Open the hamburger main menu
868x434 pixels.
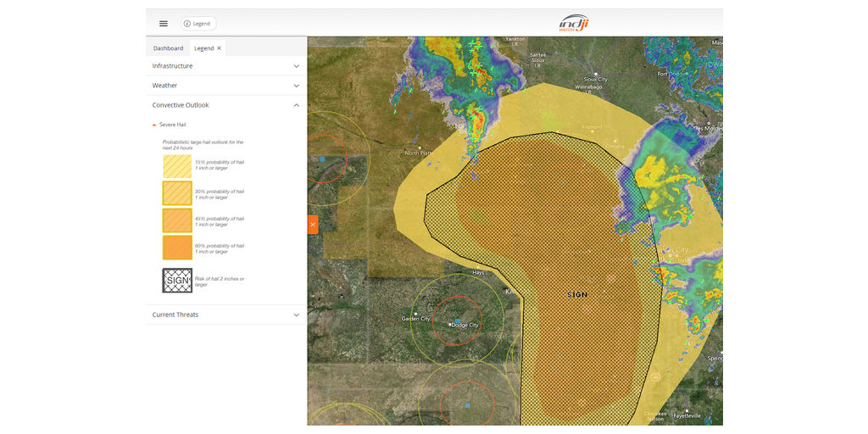pos(164,24)
